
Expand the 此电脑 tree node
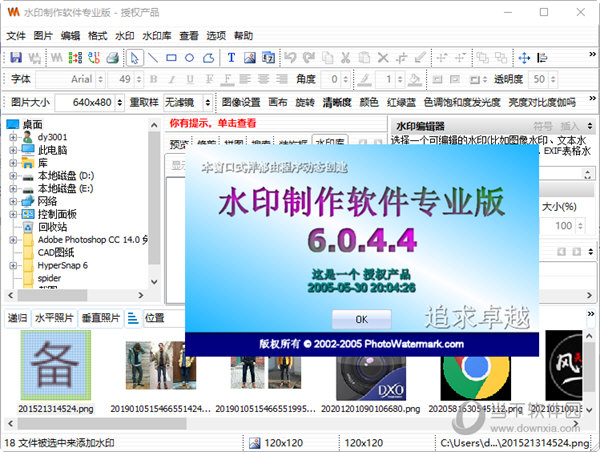point(13,150)
